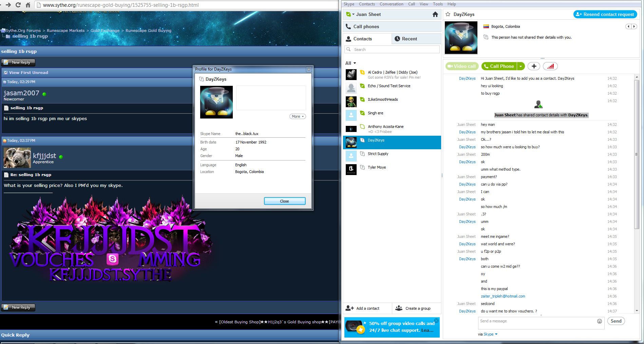The image size is (644, 344).
Task: Click the Create a group icon
Action: coord(399,308)
